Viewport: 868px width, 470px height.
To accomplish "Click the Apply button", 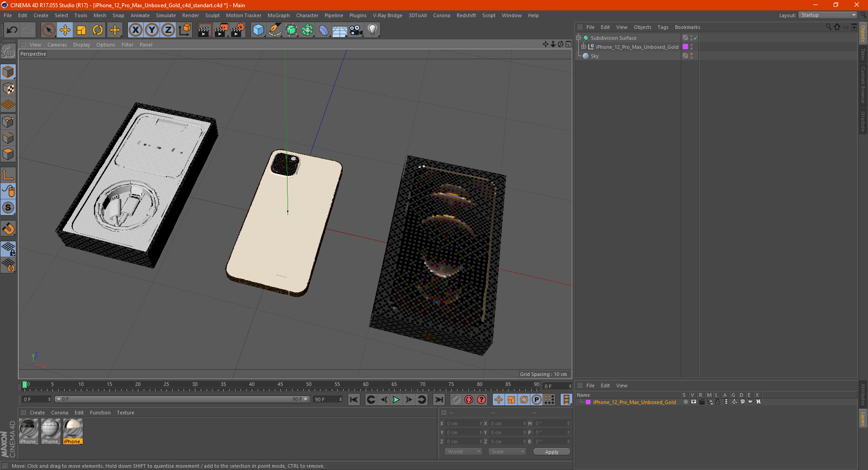I will pos(552,452).
